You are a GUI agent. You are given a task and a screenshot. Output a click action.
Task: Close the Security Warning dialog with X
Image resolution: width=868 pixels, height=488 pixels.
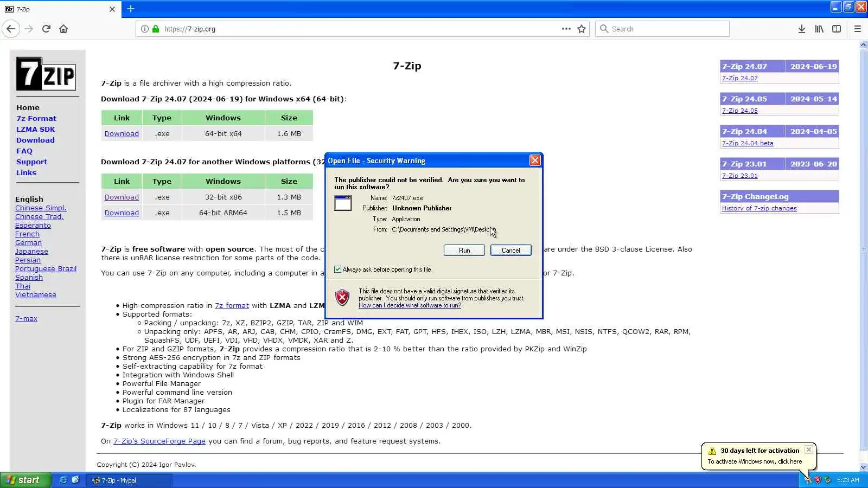click(535, 160)
